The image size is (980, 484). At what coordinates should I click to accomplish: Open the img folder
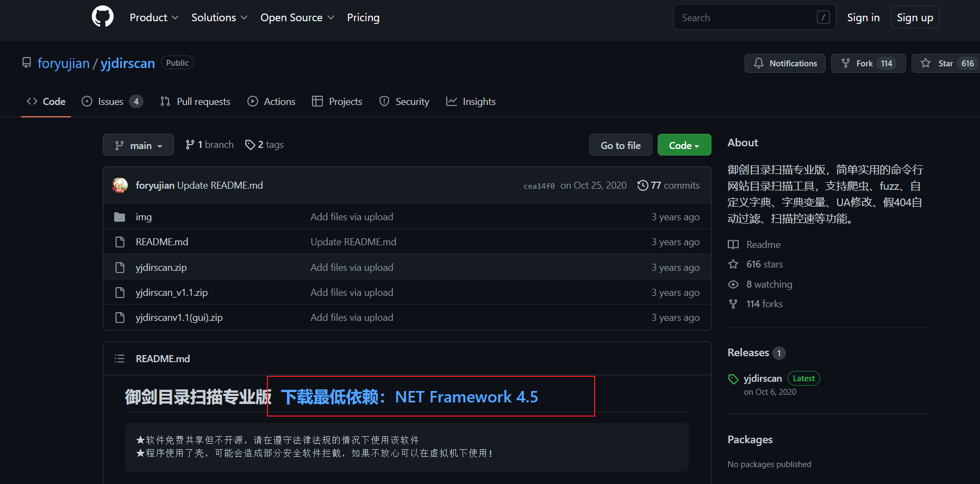pos(143,217)
